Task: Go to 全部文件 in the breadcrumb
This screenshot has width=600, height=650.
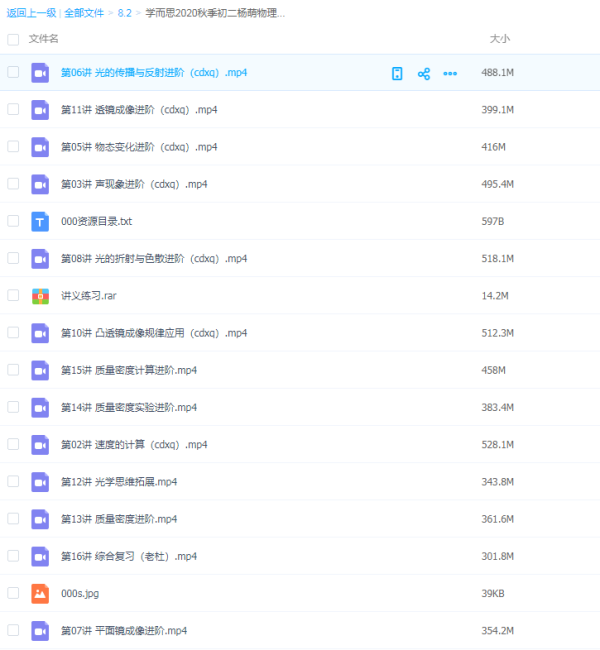Action: tap(85, 14)
